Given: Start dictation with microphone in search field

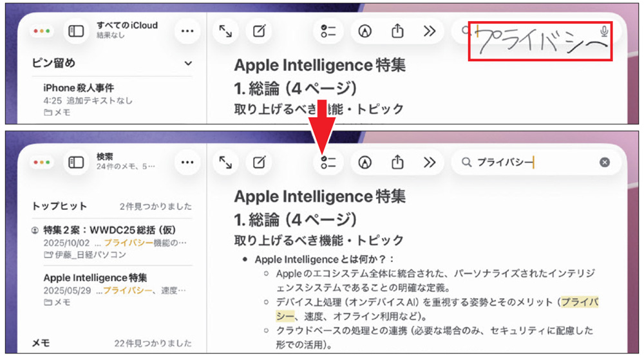Looking at the screenshot, I should tap(604, 31).
